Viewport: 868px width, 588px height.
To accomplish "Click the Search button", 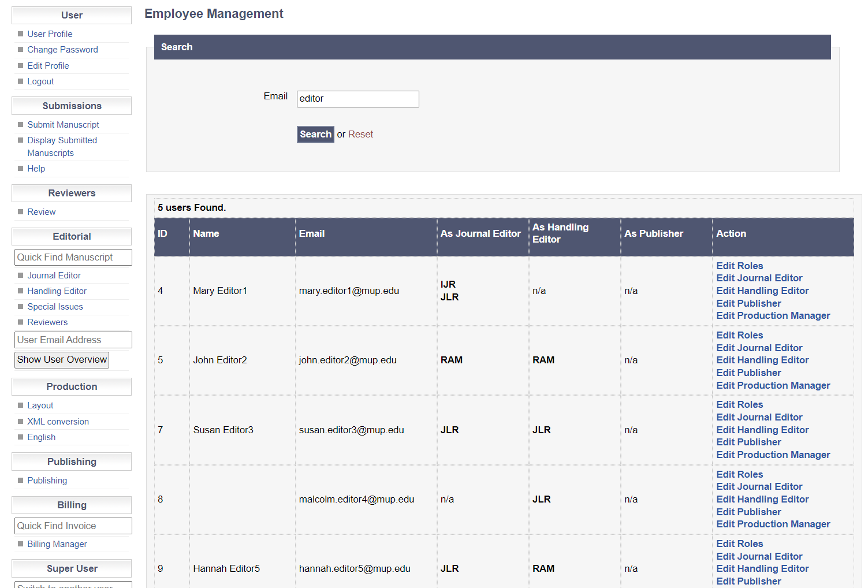I will (315, 134).
